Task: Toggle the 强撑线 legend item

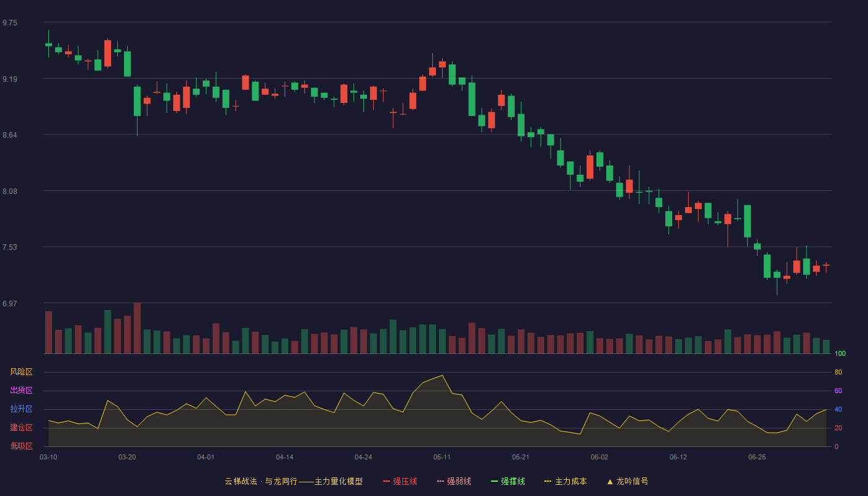Action: tap(508, 481)
